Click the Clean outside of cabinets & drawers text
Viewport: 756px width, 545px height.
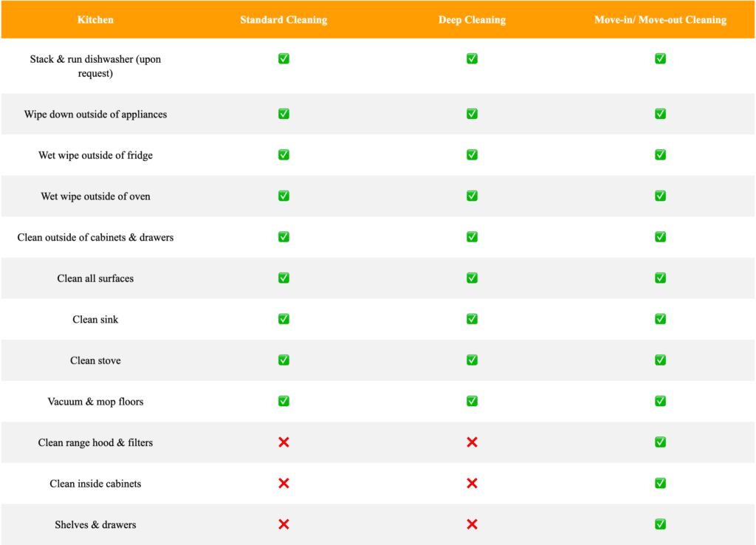(95, 237)
